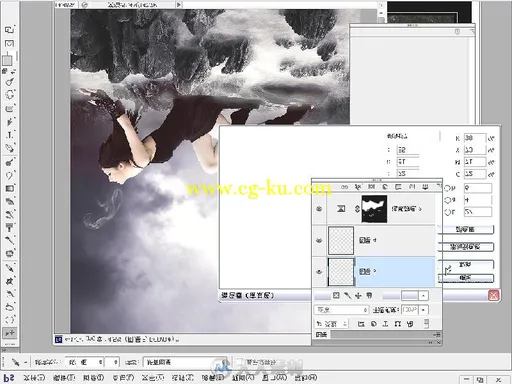The height and width of the screenshot is (384, 512).
Task: Open the eyedropper tool preset picker arrow
Action: click(26, 362)
